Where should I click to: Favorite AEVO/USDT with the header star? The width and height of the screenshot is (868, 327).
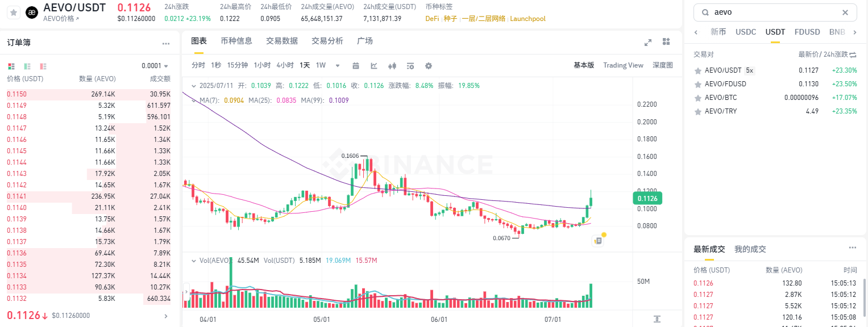(x=14, y=12)
